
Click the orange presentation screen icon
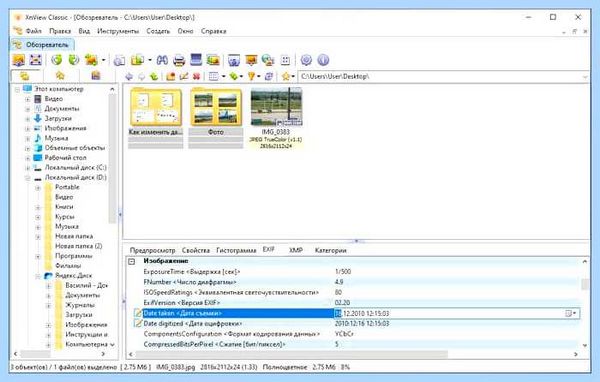click(251, 60)
